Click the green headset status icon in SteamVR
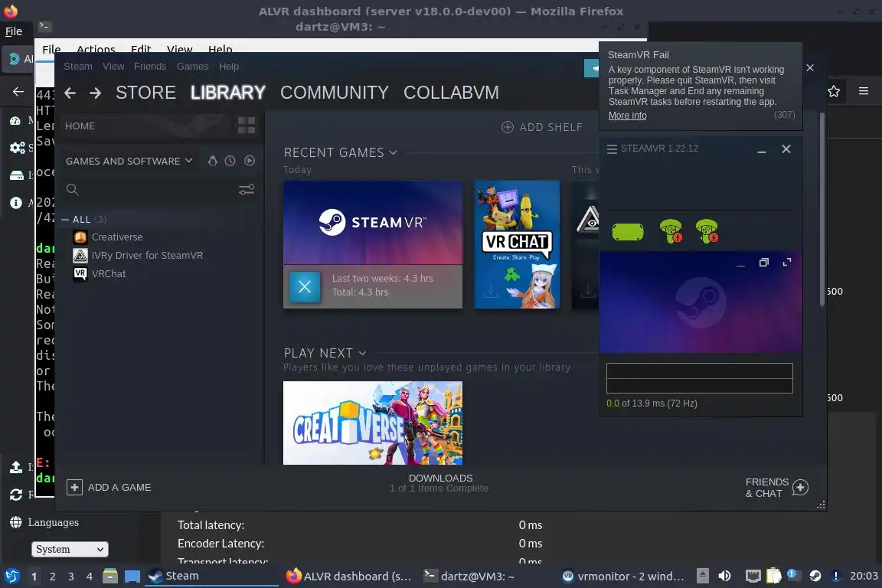The height and width of the screenshot is (588, 882). 628,231
